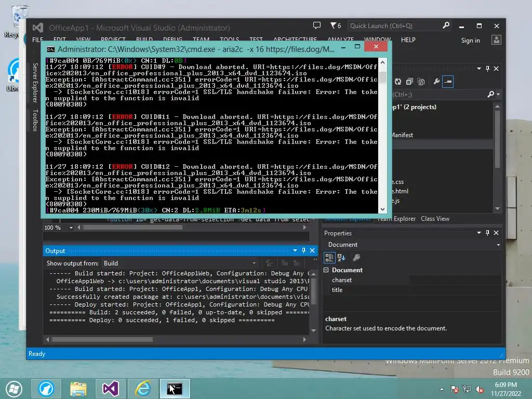532x399 pixels.
Task: Select the title property row
Action: [412, 290]
